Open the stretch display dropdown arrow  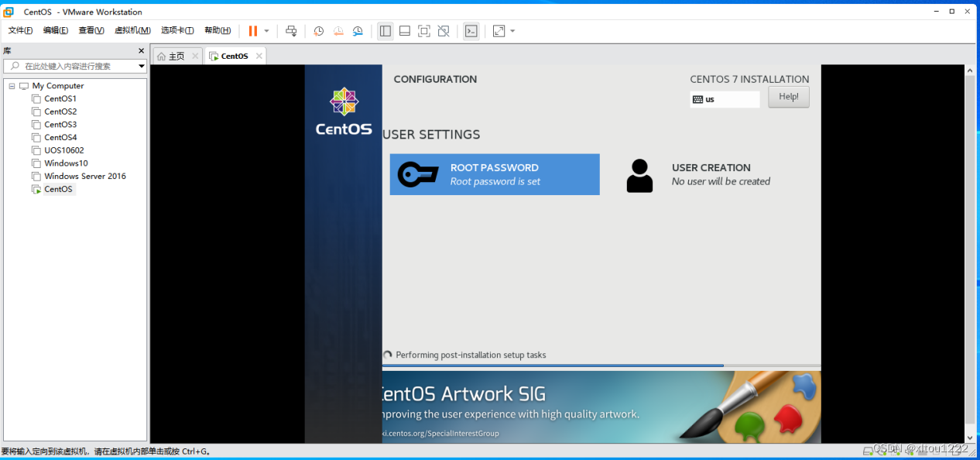[x=512, y=31]
